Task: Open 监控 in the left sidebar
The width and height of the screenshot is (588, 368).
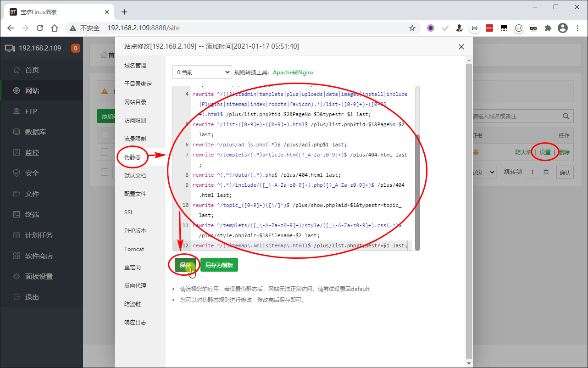Action: coord(41,152)
